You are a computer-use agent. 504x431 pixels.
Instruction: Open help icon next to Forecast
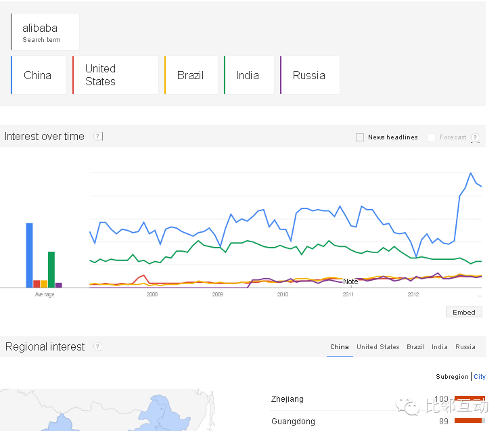[475, 137]
